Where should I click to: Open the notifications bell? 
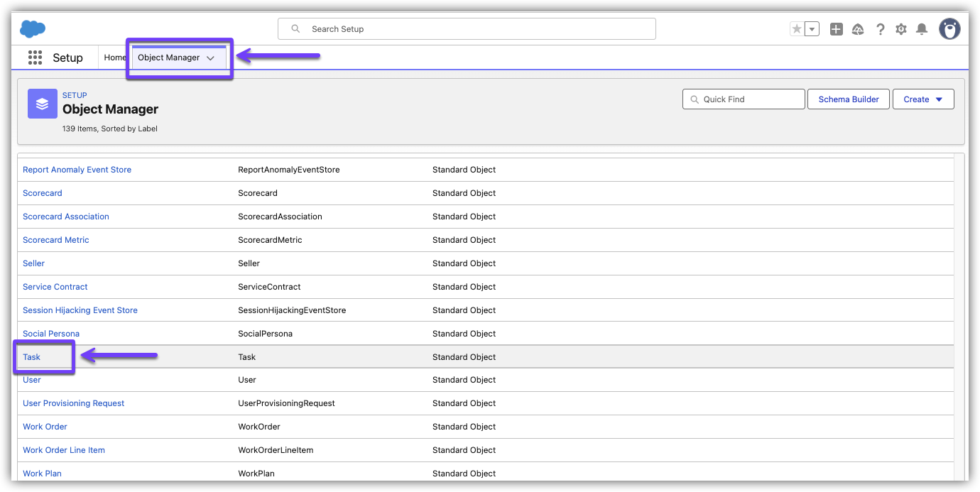tap(922, 29)
